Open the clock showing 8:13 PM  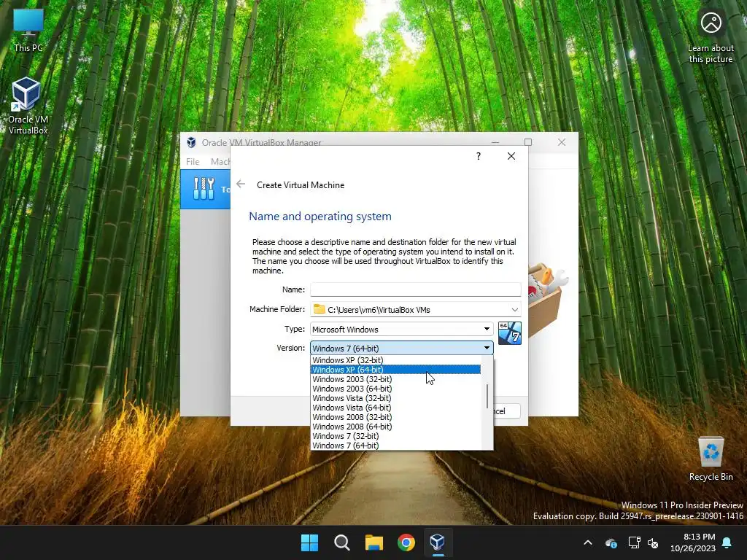coord(693,542)
